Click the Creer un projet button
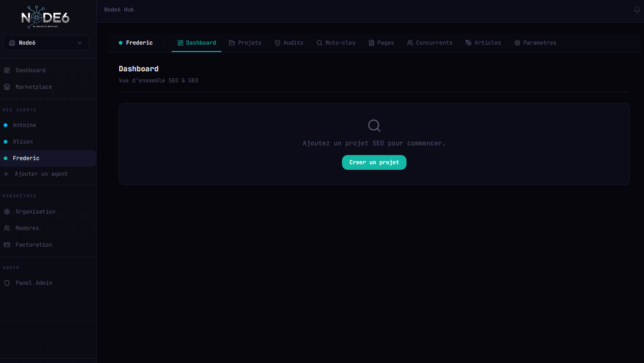 coord(374,162)
